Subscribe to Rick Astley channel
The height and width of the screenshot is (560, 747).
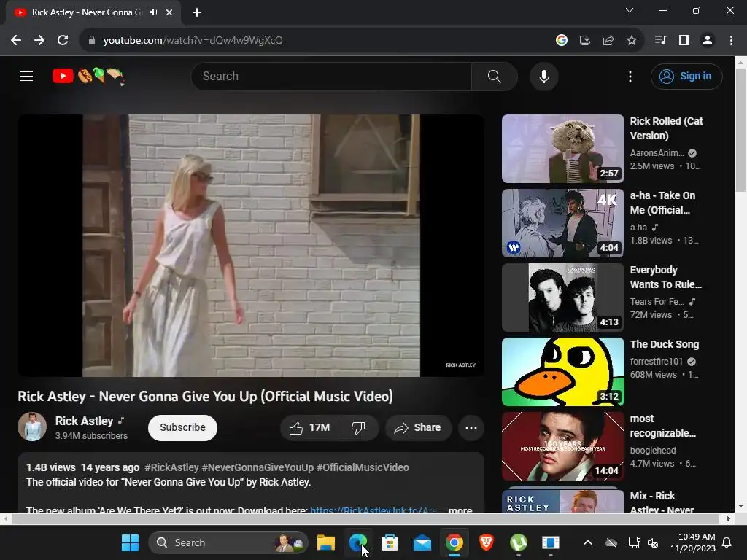pyautogui.click(x=182, y=427)
